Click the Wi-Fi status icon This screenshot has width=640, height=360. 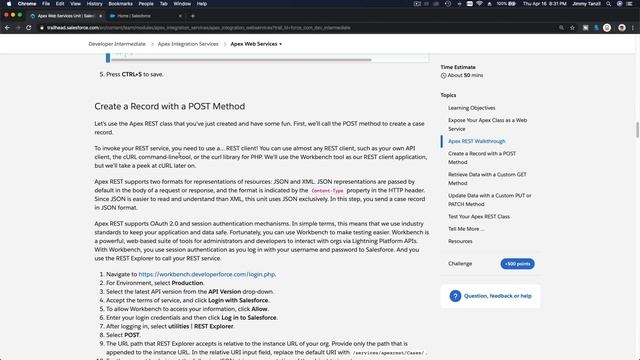pyautogui.click(x=479, y=4)
